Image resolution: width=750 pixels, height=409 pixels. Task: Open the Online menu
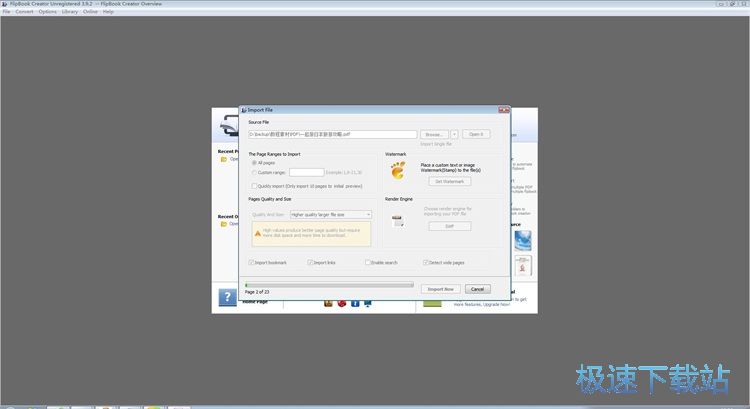click(x=90, y=11)
